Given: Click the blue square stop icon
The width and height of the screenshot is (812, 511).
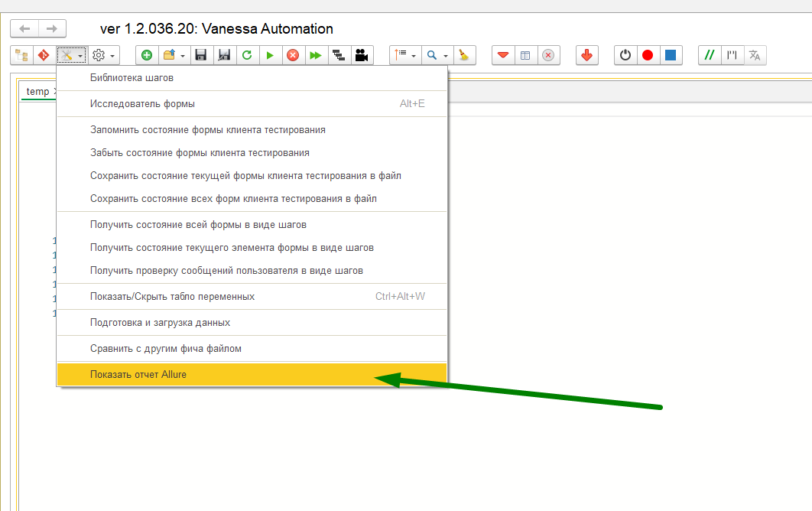Looking at the screenshot, I should (x=670, y=55).
